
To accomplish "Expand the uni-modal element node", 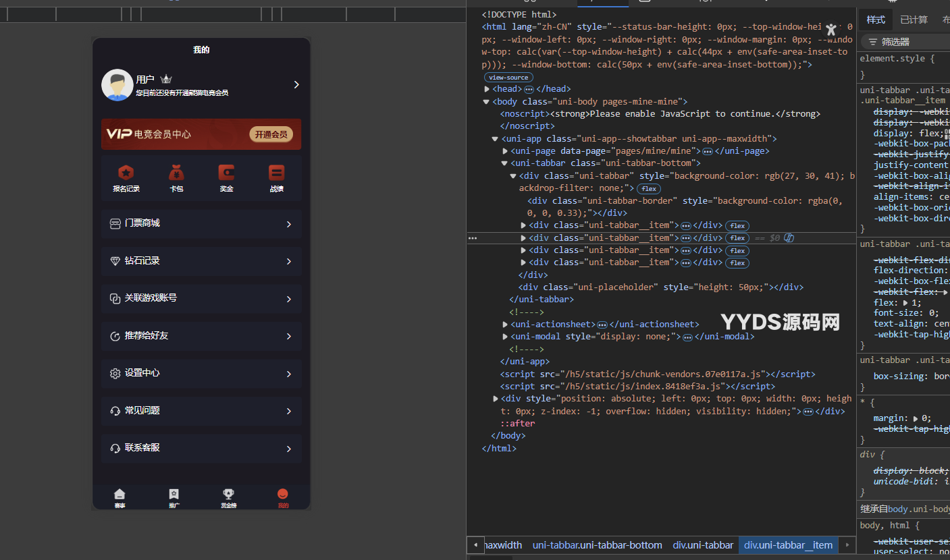I will pos(506,337).
